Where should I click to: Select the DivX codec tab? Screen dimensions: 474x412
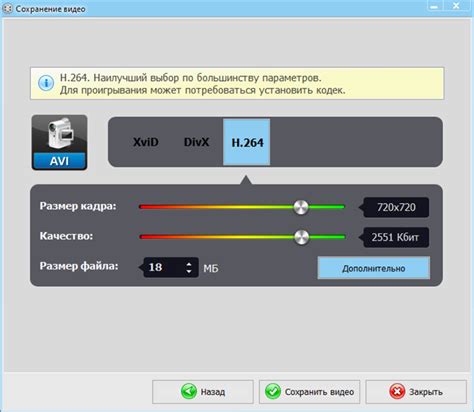point(196,142)
